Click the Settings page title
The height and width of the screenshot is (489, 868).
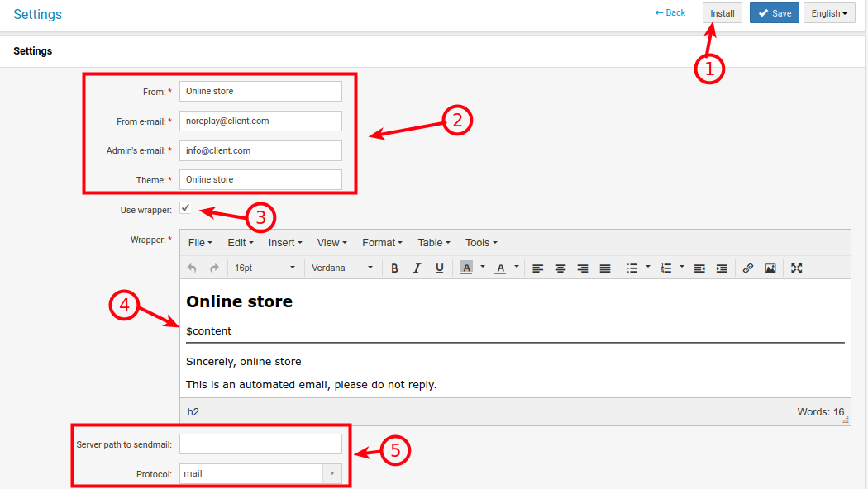point(38,14)
